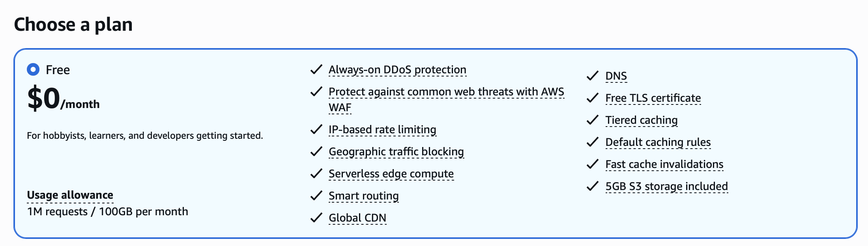Viewport: 868px width, 246px height.
Task: Click the checkmark beside Global CDN
Action: tap(316, 218)
